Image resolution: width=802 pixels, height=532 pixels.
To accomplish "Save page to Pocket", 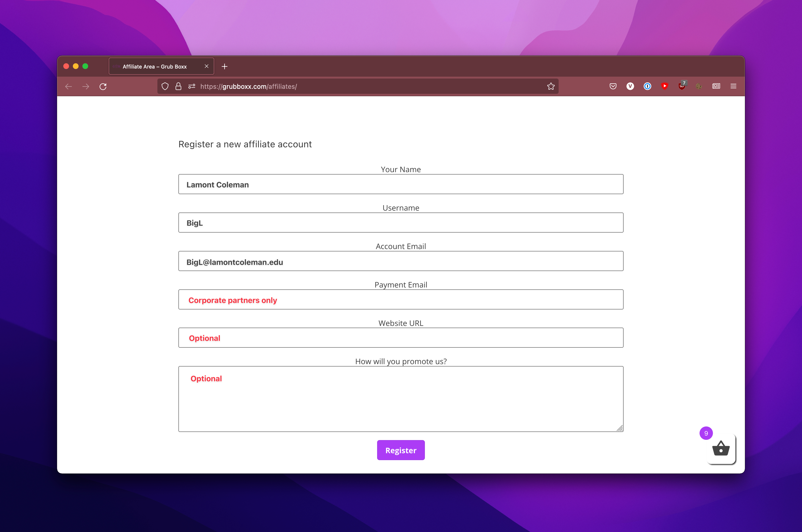I will tap(613, 86).
